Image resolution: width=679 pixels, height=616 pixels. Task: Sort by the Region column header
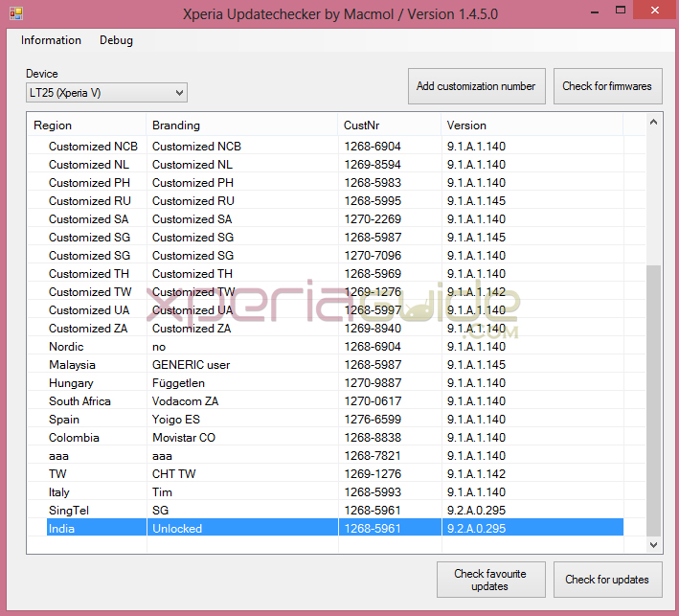[87, 125]
